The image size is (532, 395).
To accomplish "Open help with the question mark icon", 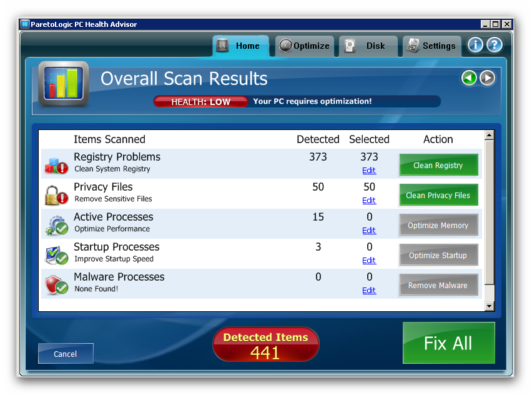I will pyautogui.click(x=495, y=45).
